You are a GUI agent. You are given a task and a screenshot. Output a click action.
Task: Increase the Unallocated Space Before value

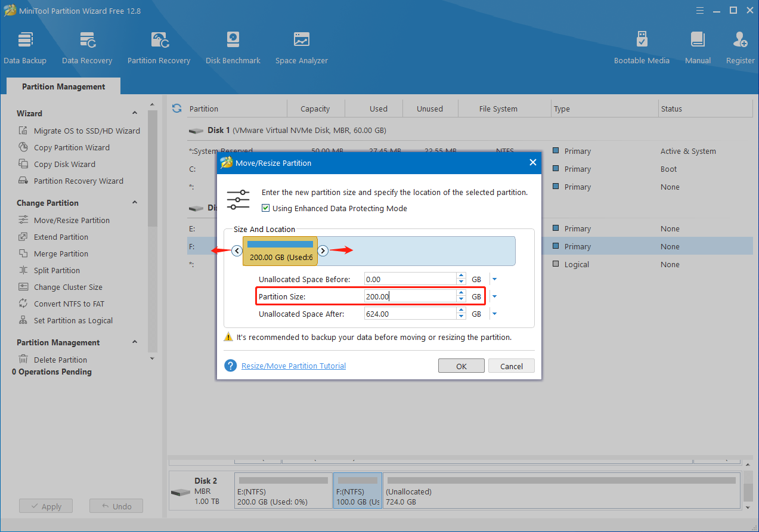[461, 276]
